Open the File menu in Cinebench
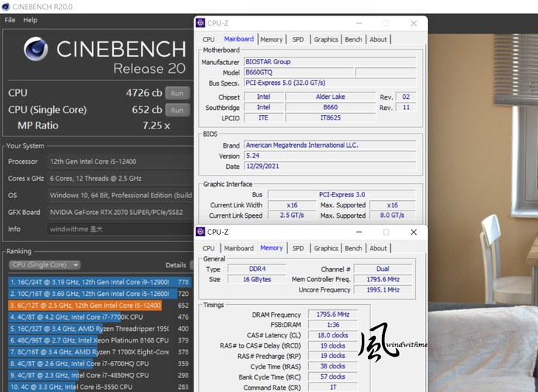538x392 pixels. tap(10, 20)
